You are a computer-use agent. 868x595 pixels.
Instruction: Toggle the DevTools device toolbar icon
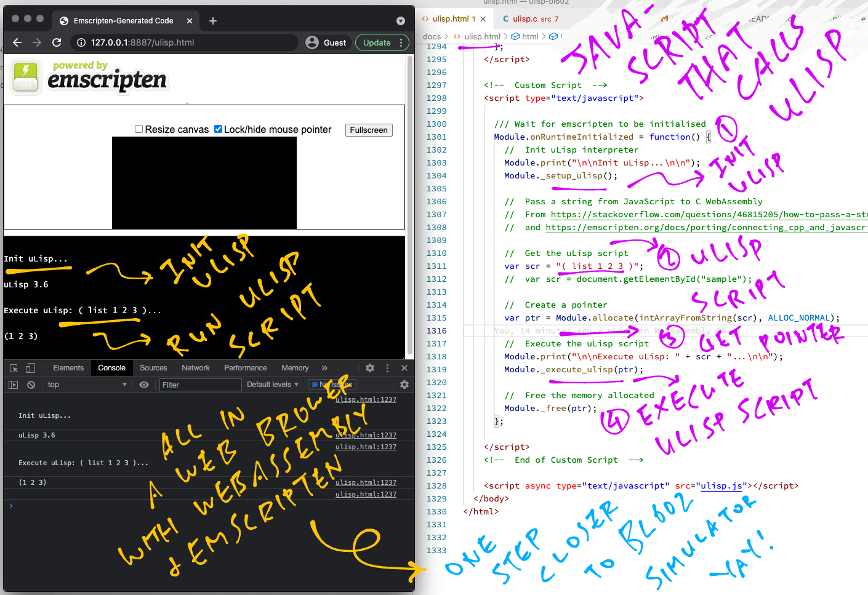point(30,368)
